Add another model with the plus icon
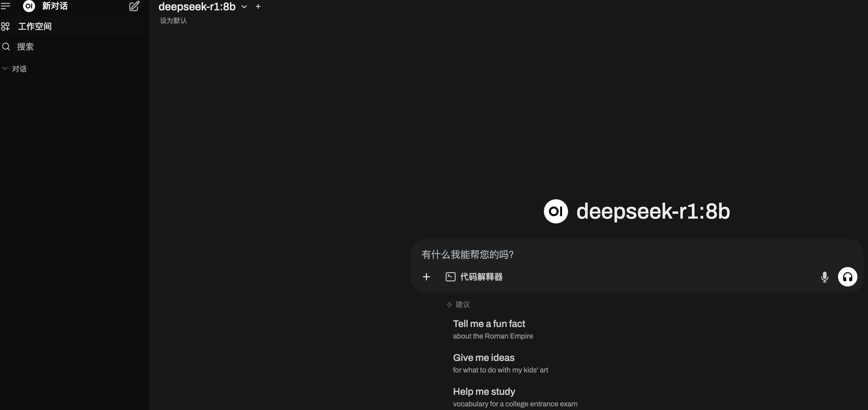This screenshot has width=868, height=410. (x=258, y=6)
